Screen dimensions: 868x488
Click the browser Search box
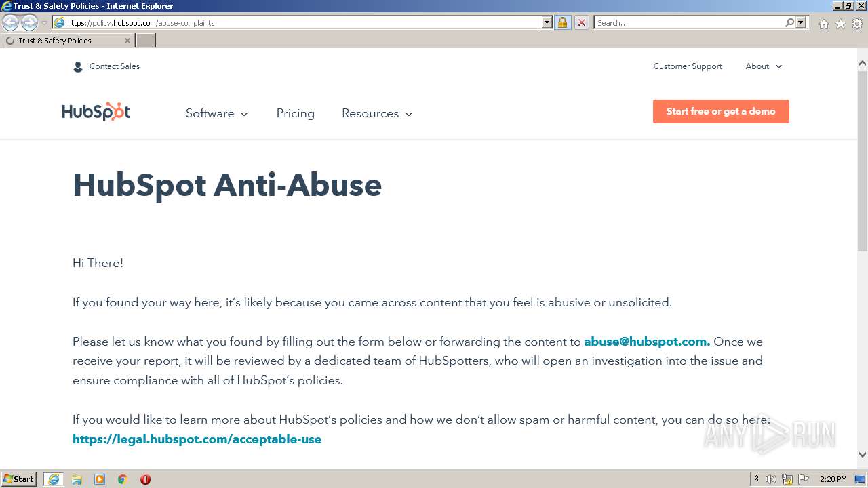coord(689,23)
